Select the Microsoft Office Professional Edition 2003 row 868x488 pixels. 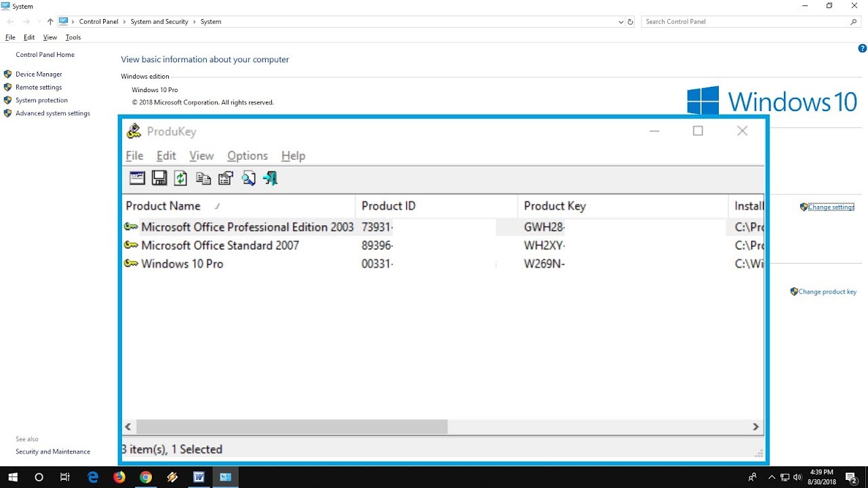point(443,227)
